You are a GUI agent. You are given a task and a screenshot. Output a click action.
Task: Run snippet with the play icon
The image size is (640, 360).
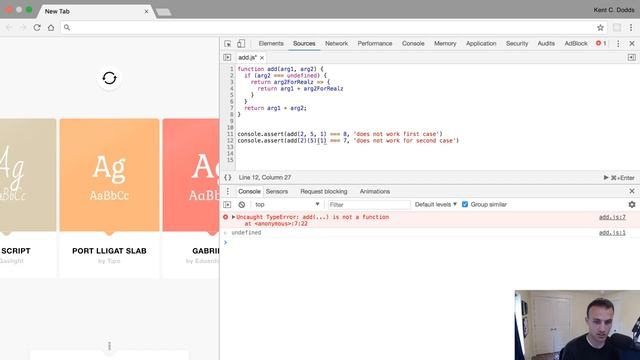(606, 178)
